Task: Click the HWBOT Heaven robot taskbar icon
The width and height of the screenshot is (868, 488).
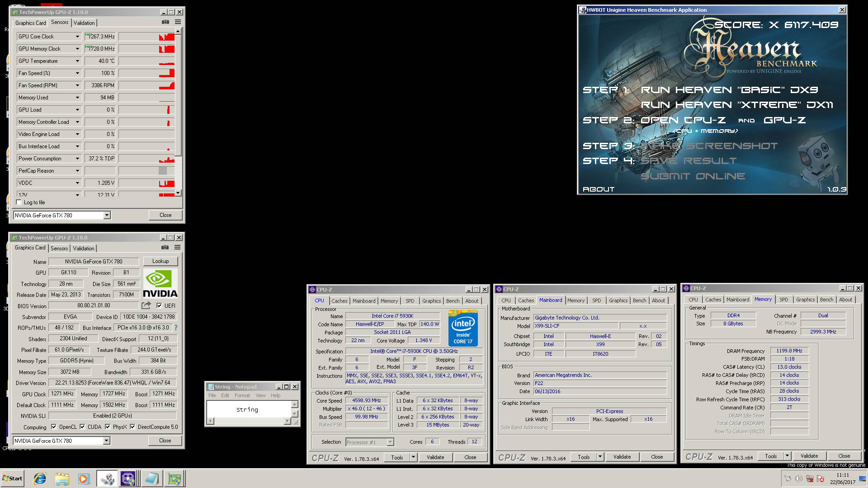Action: (x=107, y=479)
